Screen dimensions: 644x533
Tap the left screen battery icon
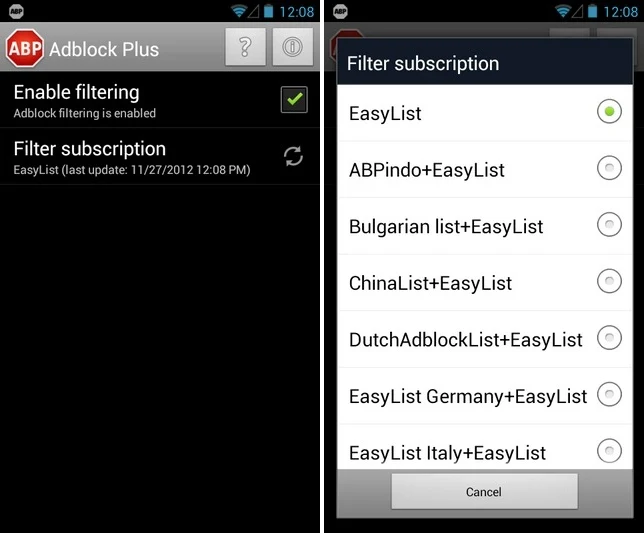pyautogui.click(x=269, y=11)
